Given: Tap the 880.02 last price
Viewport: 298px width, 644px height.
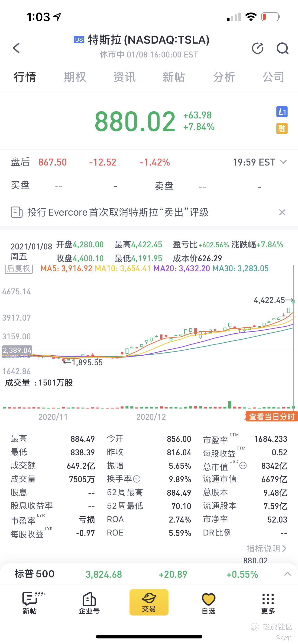Looking at the screenshot, I should [135, 121].
